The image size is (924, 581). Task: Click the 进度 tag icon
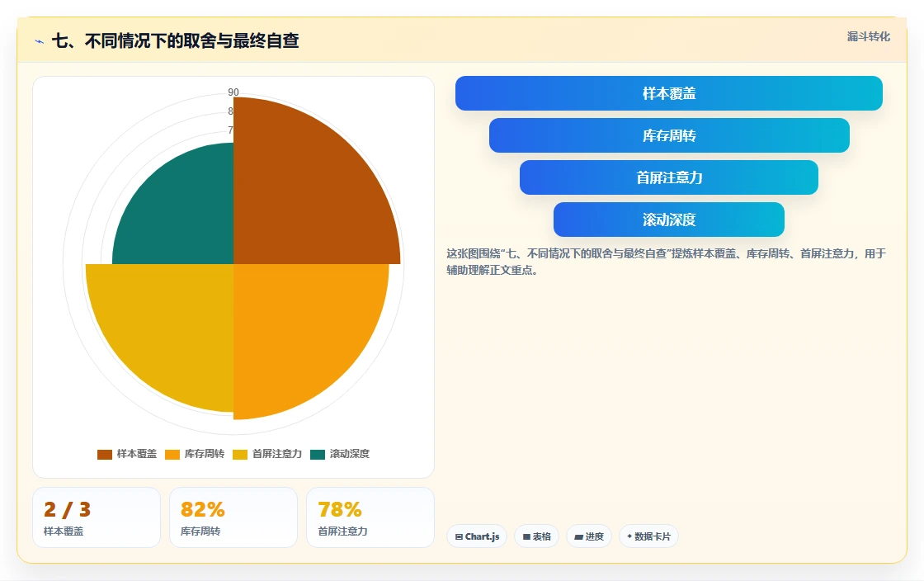578,536
